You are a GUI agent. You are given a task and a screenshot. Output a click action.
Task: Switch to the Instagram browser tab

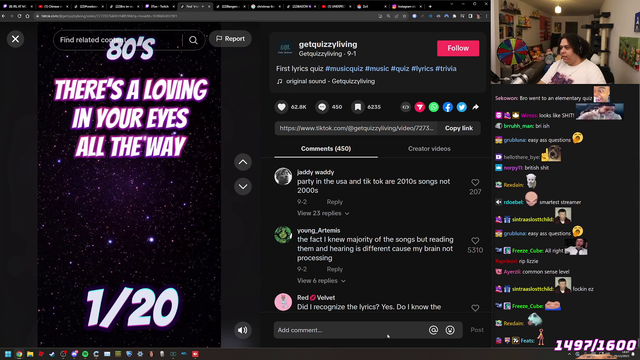point(407,7)
